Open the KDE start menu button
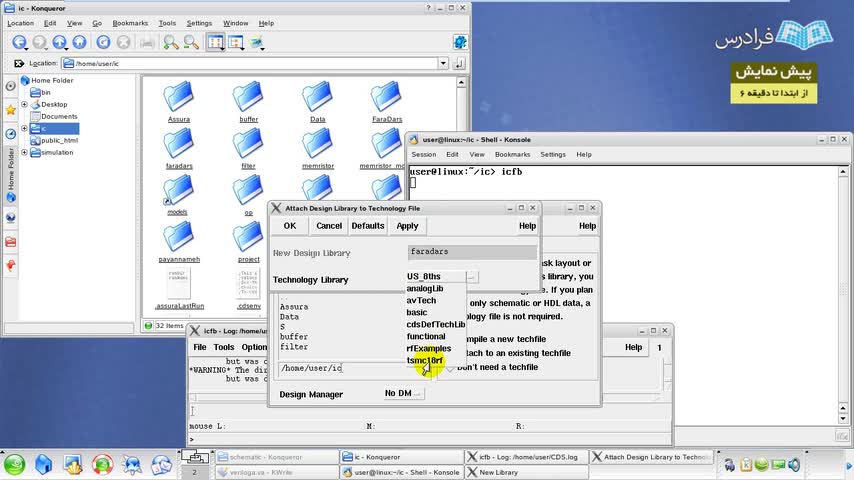Viewport: 854px width, 480px height. 15,465
